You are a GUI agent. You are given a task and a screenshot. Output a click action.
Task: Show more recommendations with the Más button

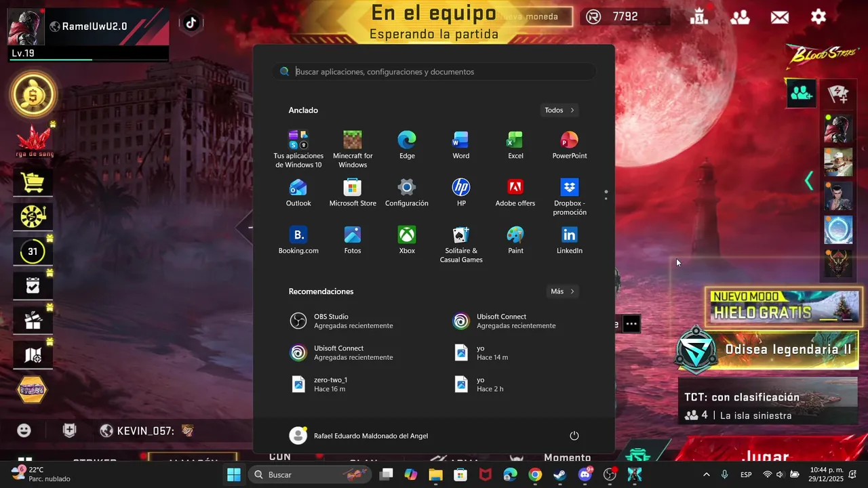pyautogui.click(x=562, y=291)
